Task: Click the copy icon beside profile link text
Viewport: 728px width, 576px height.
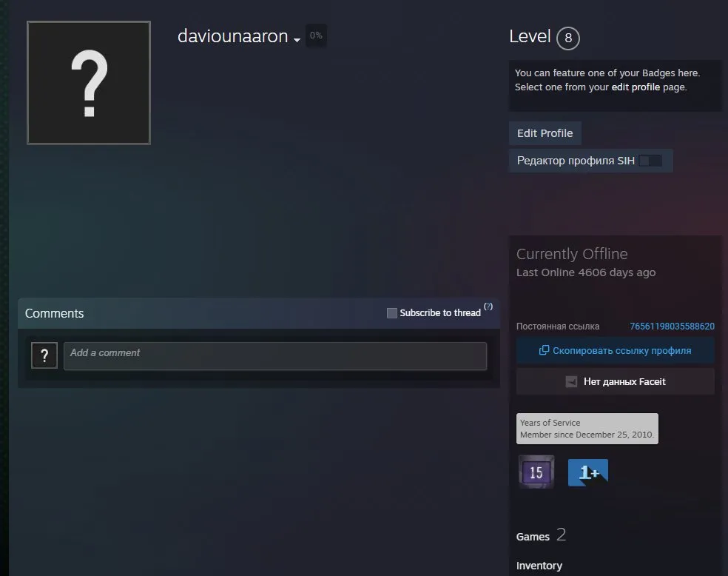Action: tap(544, 350)
